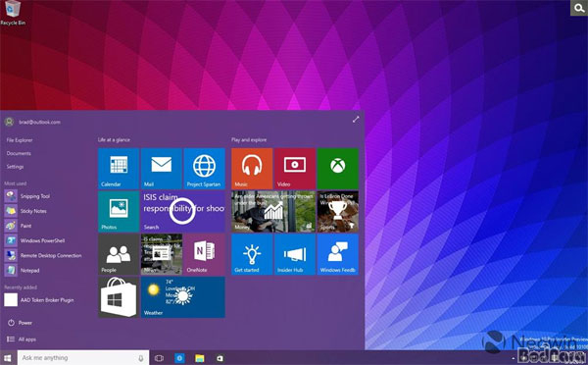Launch Notepad from Most used list
Screen dimensions: 588x365
point(23,270)
